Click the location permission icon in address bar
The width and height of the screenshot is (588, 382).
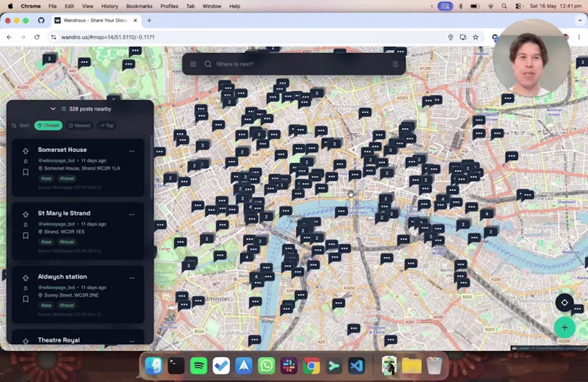tap(451, 37)
